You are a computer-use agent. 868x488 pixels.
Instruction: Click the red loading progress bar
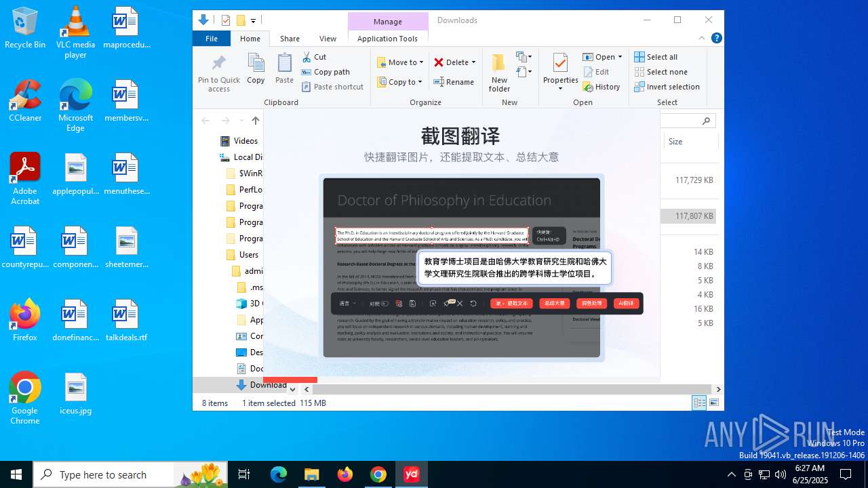(290, 380)
